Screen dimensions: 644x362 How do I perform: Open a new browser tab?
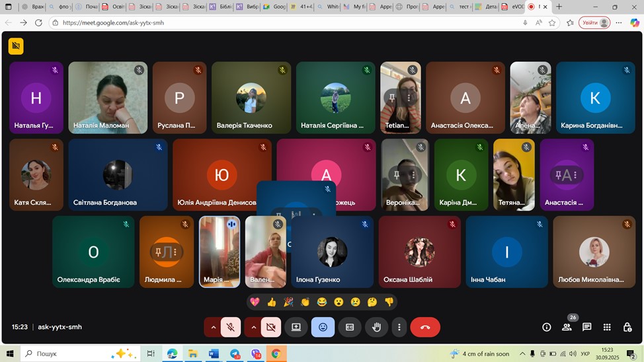(x=559, y=7)
